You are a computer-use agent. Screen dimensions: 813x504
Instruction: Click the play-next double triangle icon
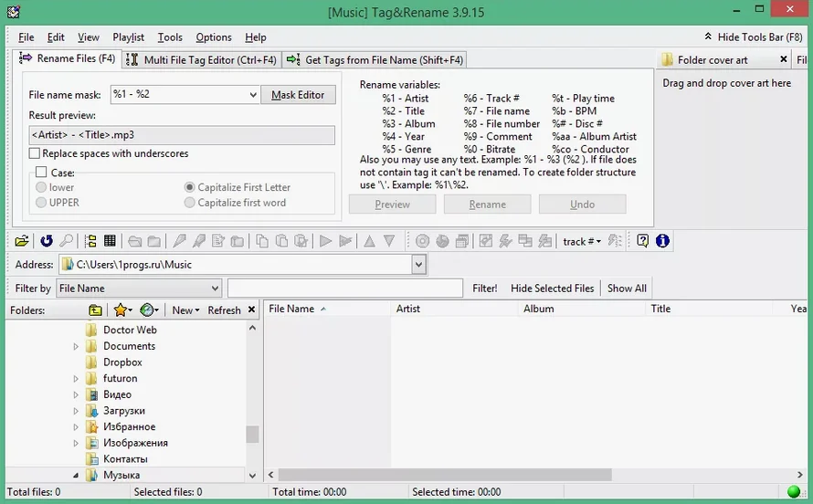pos(344,241)
